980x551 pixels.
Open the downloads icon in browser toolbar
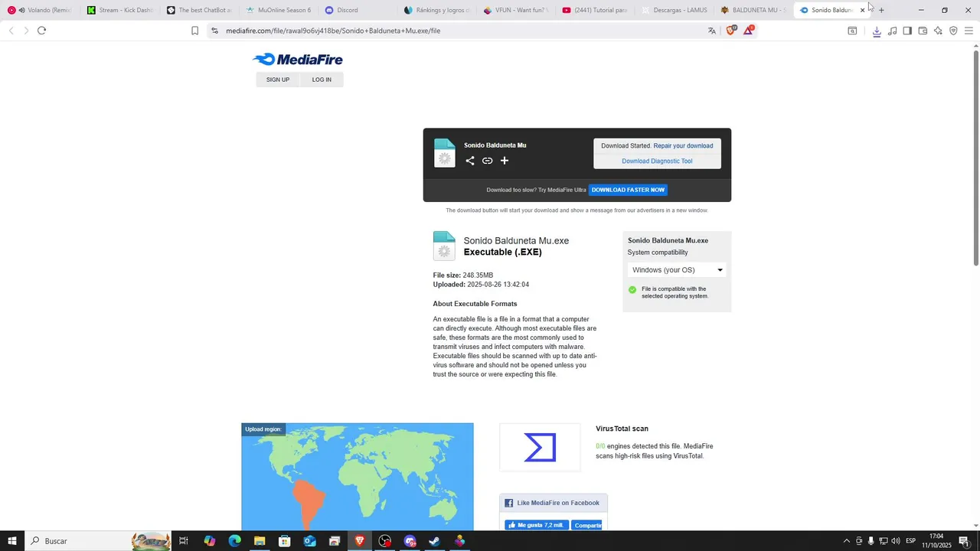(877, 31)
